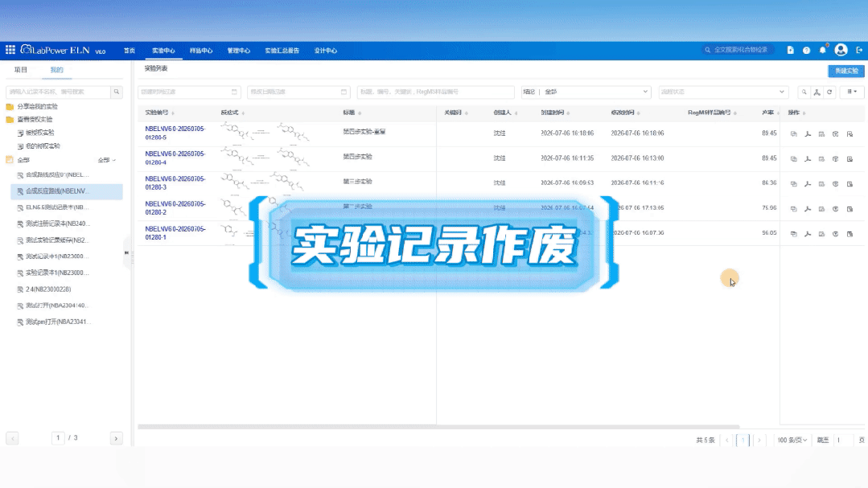Open the app grid launcher icon
The height and width of the screenshot is (488, 868).
coord(10,50)
